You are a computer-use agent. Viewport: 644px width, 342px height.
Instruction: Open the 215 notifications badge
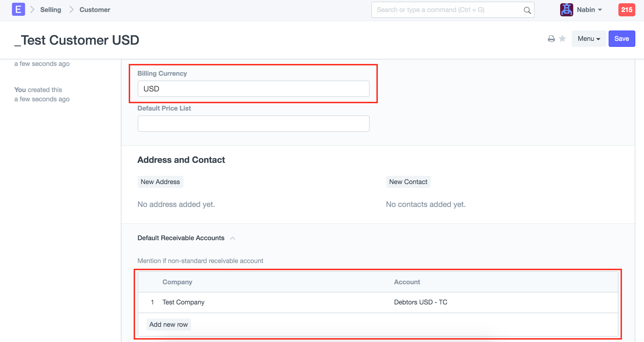[x=626, y=10]
